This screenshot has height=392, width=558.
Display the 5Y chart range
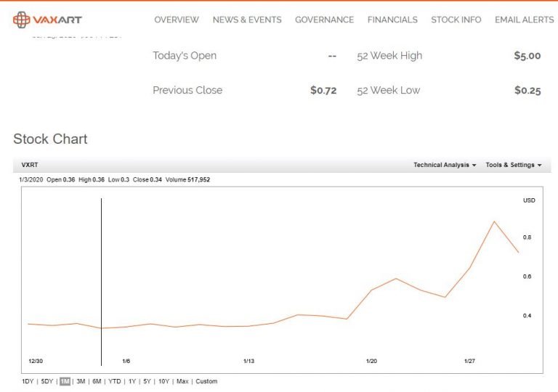tap(147, 381)
